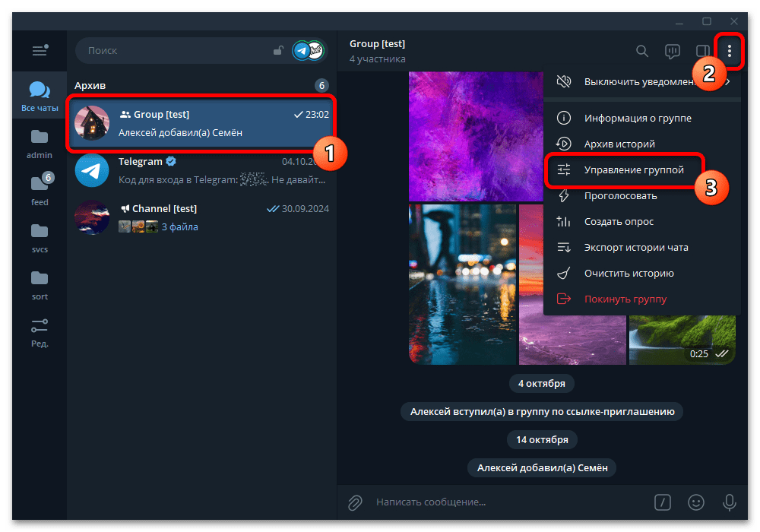The image size is (760, 532).
Task: Open the Архив archive row
Action: click(x=201, y=85)
